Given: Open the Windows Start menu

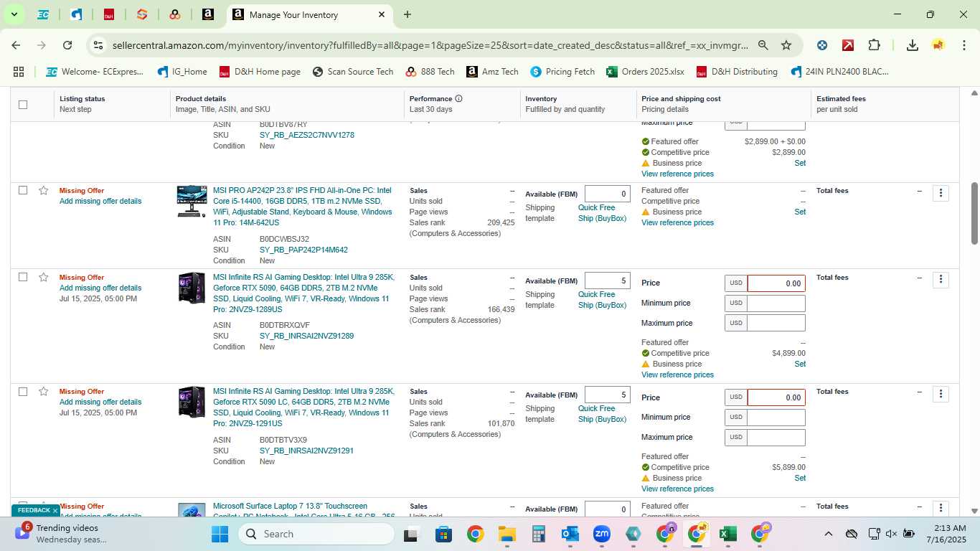Looking at the screenshot, I should pyautogui.click(x=220, y=534).
